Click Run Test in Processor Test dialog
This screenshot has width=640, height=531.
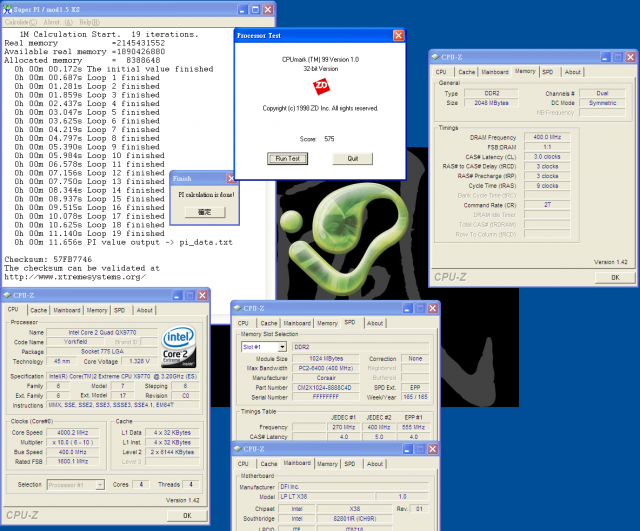(x=287, y=158)
